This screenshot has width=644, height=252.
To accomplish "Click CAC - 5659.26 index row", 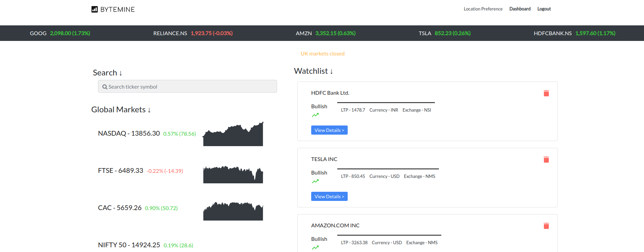I will [120, 208].
